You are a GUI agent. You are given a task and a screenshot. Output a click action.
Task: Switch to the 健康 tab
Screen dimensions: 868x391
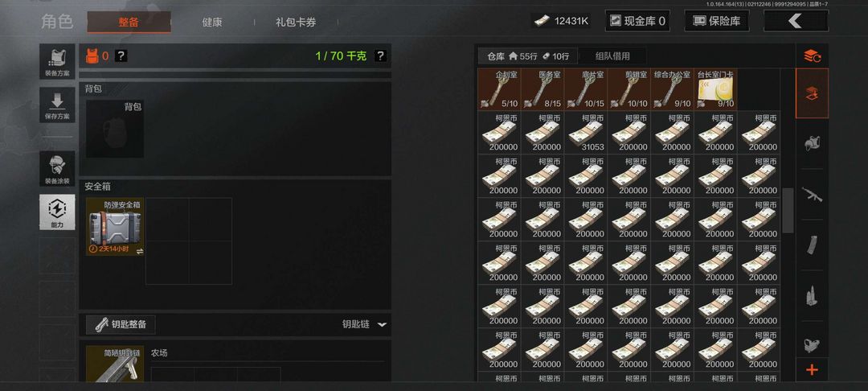tap(212, 23)
